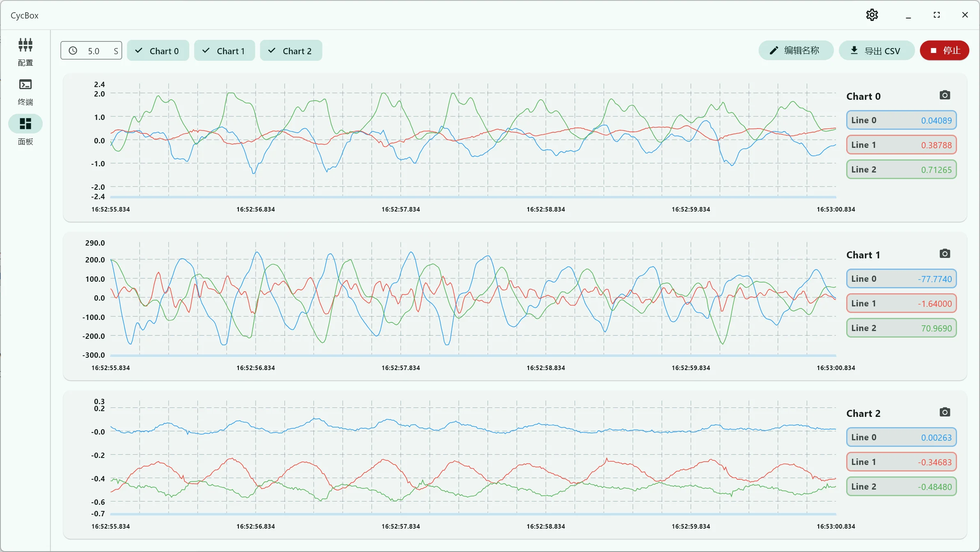980x552 pixels.
Task: Open settings via the gear icon
Action: tap(872, 15)
